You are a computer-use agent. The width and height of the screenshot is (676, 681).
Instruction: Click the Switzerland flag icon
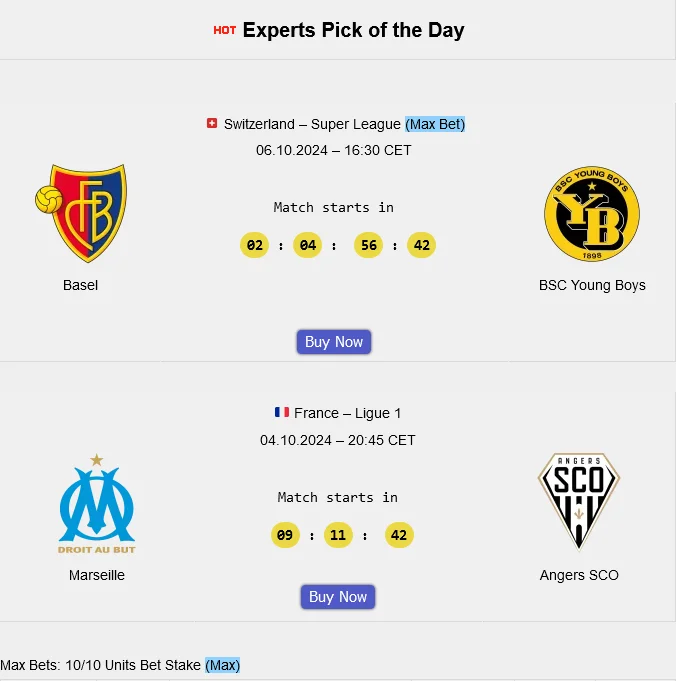click(212, 124)
